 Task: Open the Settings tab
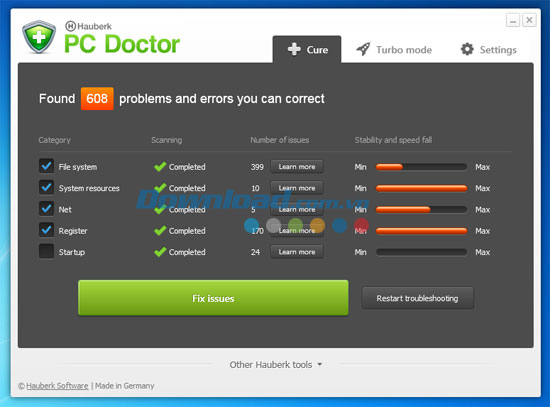(x=489, y=49)
